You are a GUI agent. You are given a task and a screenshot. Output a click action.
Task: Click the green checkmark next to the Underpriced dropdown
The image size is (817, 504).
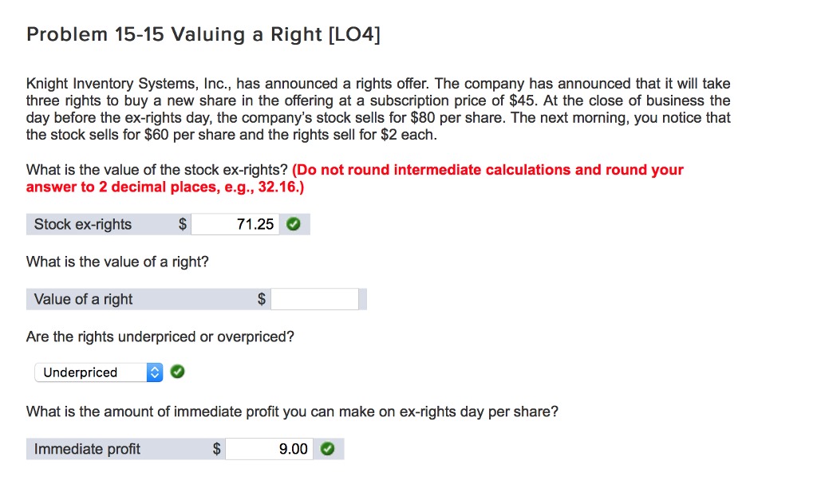point(176,372)
